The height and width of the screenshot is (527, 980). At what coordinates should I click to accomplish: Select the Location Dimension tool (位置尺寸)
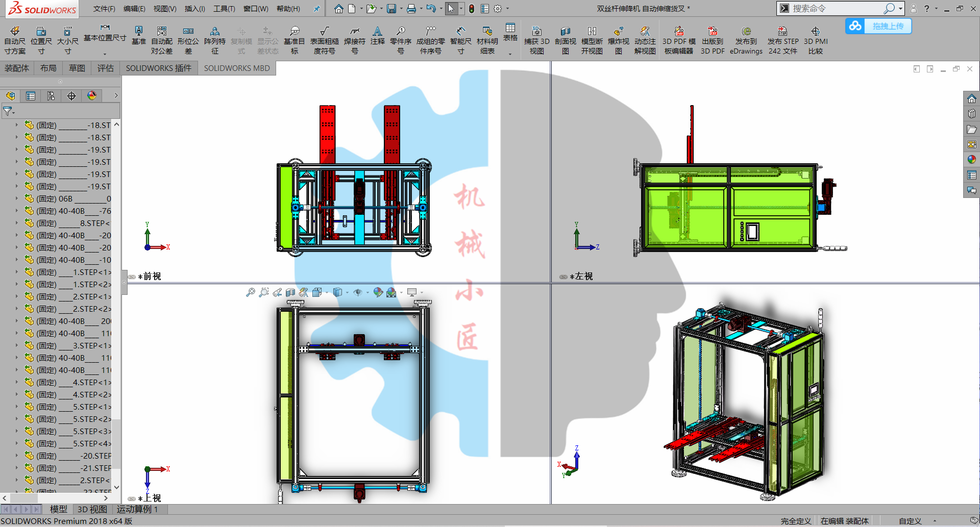[41, 41]
